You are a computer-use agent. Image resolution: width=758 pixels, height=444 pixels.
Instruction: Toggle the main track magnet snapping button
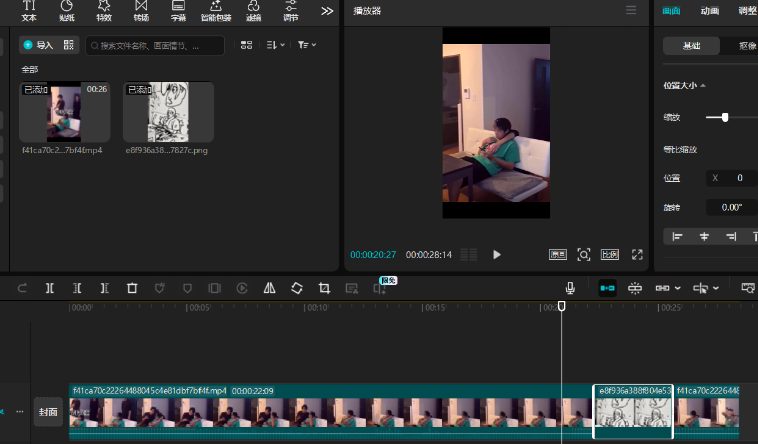607,288
